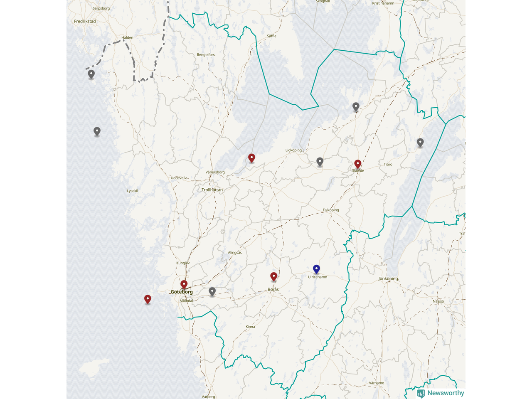Viewport: 532px width, 399px height.
Task: Click gray marker on coast southwest of Halden
Action: click(91, 74)
